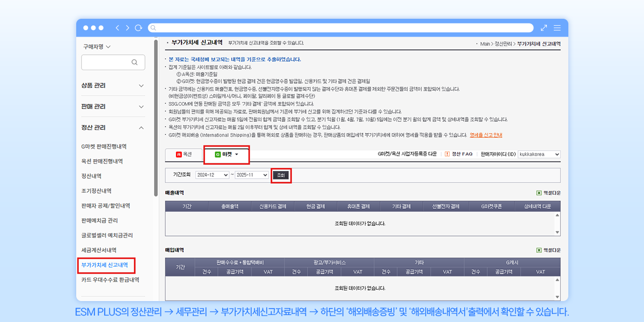Open the end period 2025-11 dropdown

pos(252,175)
